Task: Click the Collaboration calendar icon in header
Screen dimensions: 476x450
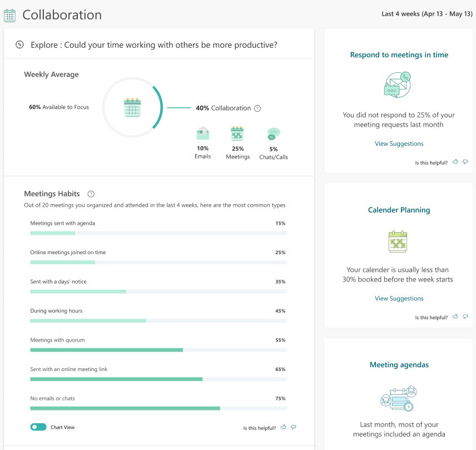Action: (x=9, y=15)
